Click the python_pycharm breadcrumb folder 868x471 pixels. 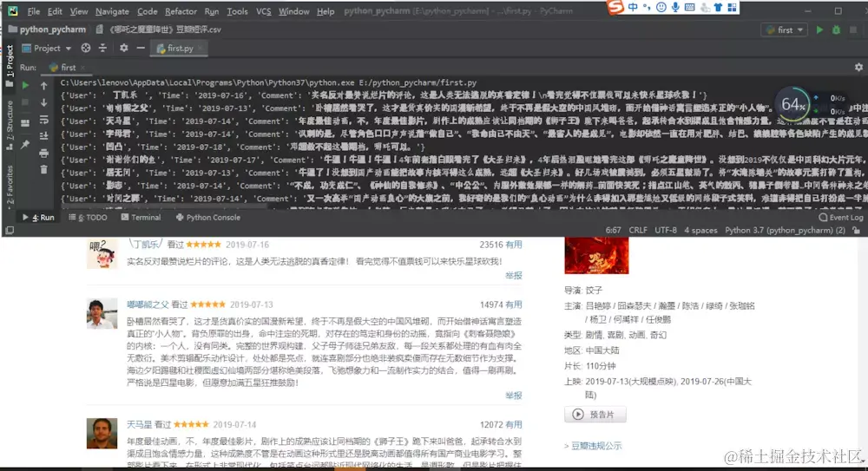(x=48, y=29)
